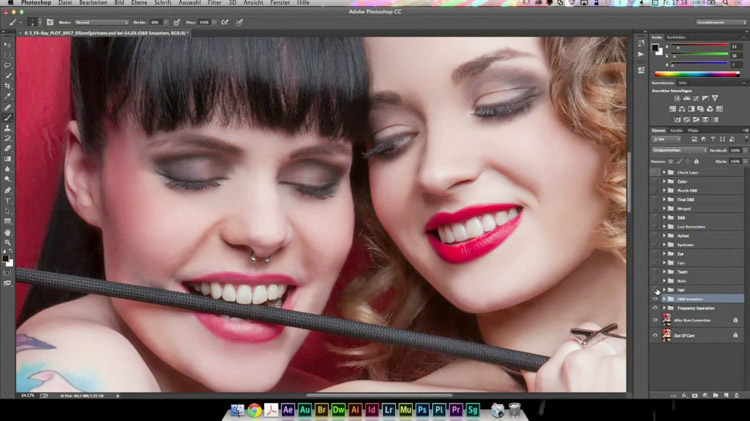Expand the Teeth group
Viewport: 750px width, 421px height.
[x=664, y=272]
